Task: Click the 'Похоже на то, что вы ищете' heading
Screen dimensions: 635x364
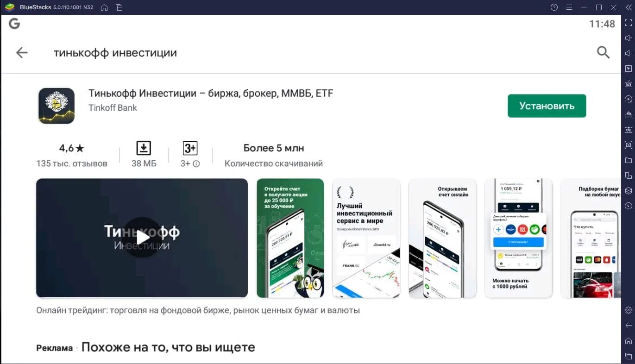Action: point(168,347)
